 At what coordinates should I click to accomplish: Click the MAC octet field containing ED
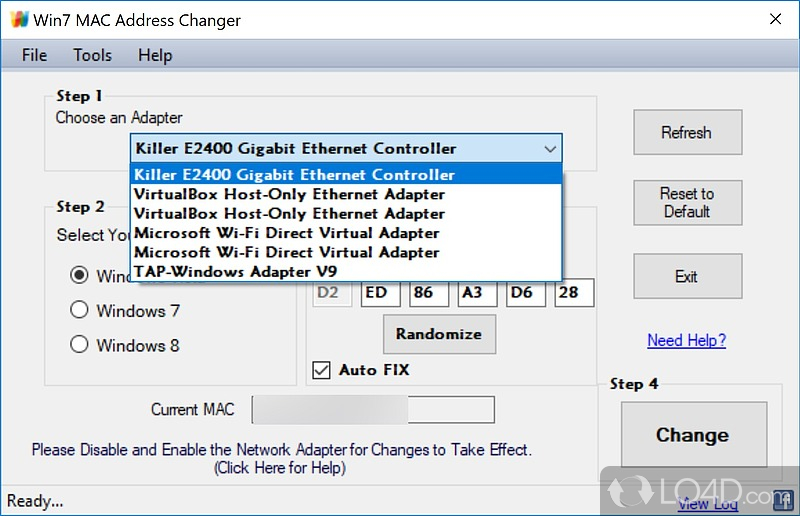(x=380, y=292)
